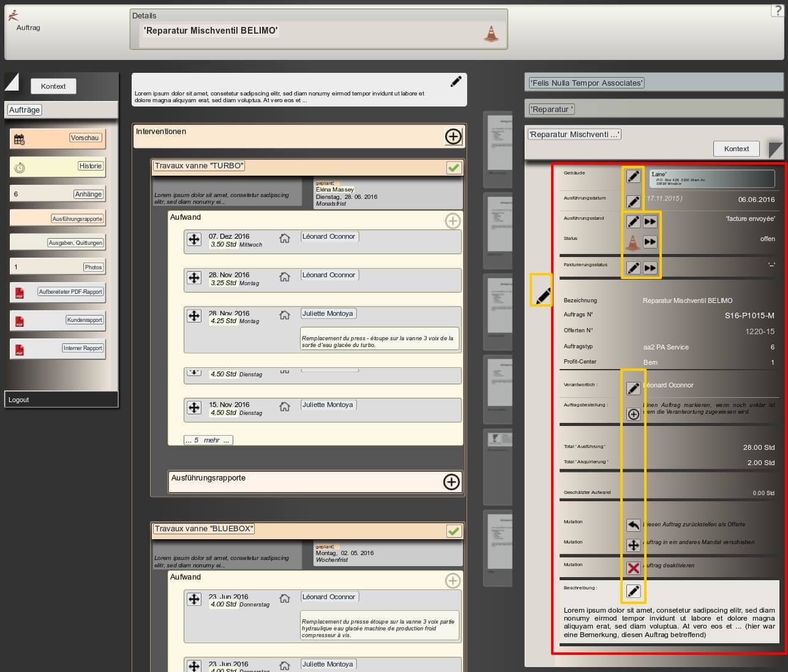788x672 pixels.
Task: Click the pencil icon beside Gebäude
Action: click(x=633, y=177)
